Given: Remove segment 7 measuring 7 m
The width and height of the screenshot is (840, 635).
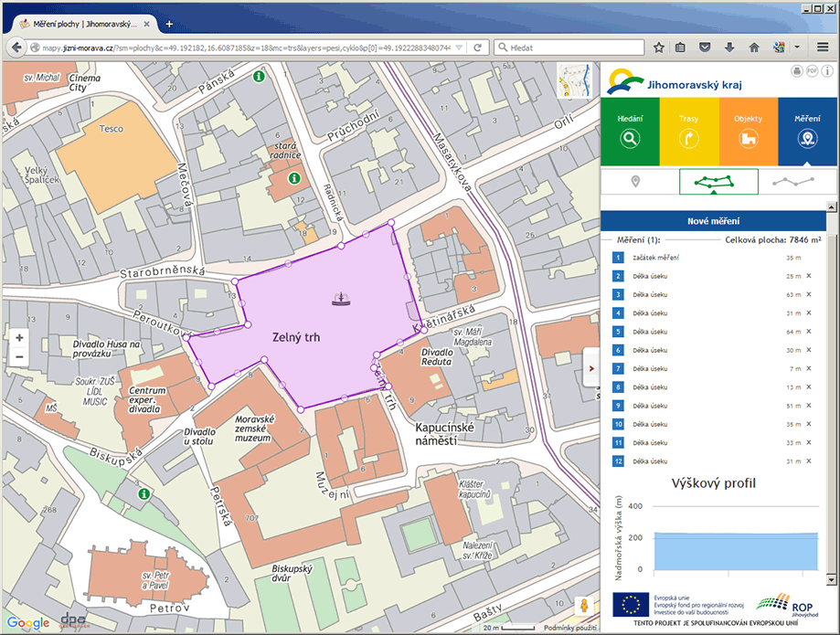Looking at the screenshot, I should tap(809, 368).
